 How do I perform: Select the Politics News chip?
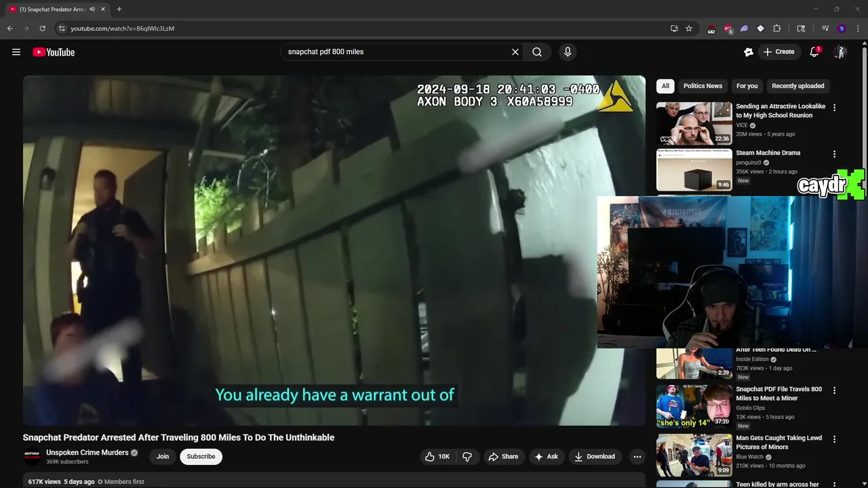pos(703,86)
